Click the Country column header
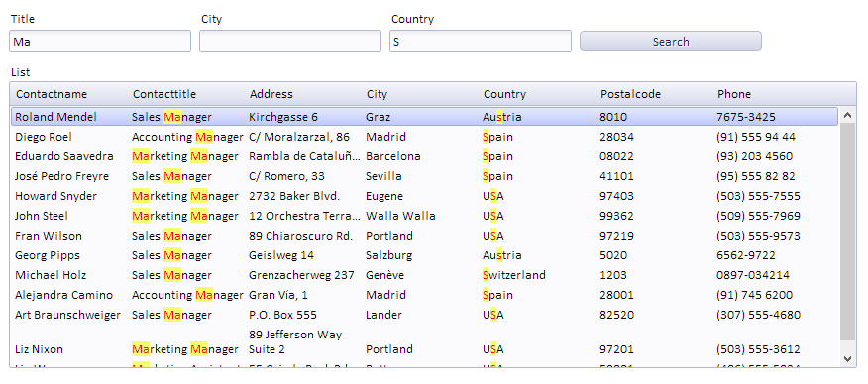868x384 pixels. pyautogui.click(x=505, y=94)
